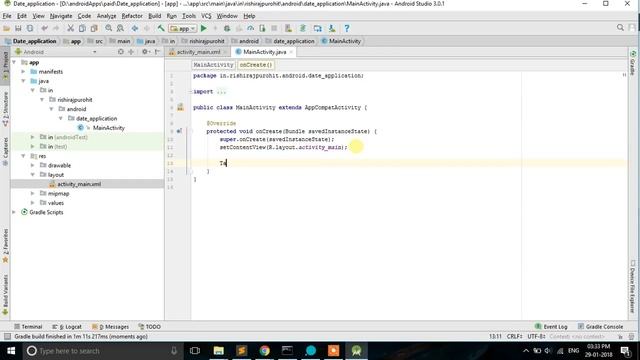Close the MainActivity.java tab

point(291,52)
